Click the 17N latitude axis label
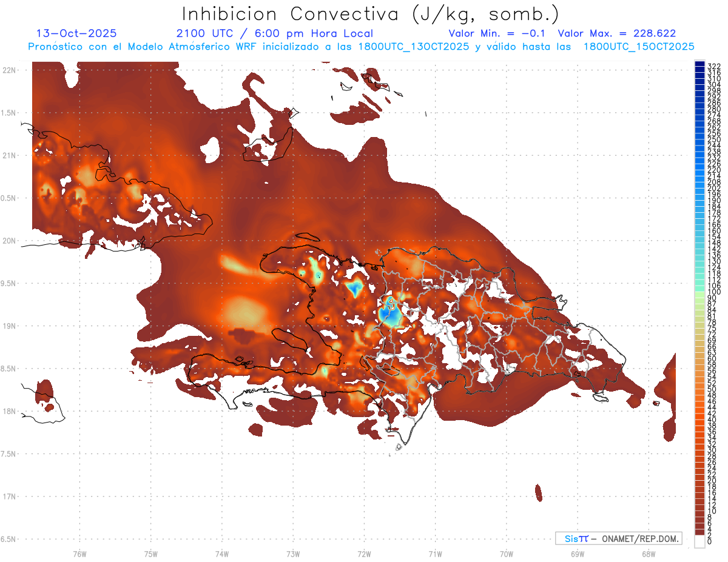Viewport: 728px width, 562px height. pos(9,497)
